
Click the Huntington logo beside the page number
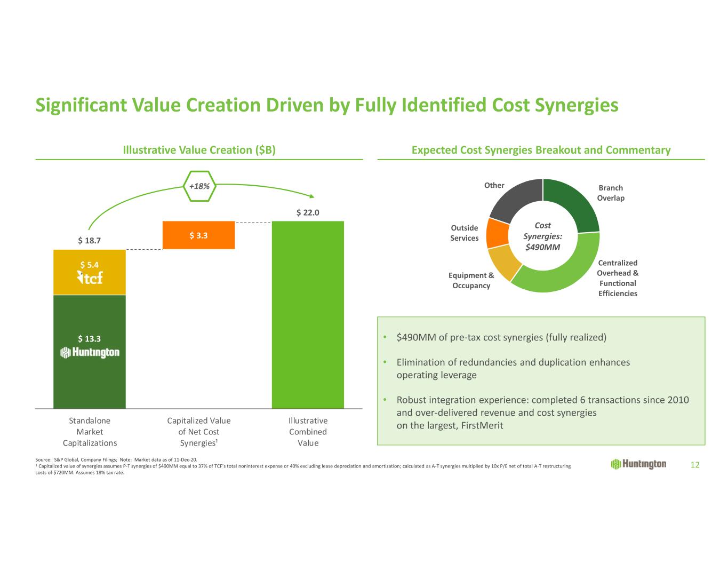[x=638, y=464]
